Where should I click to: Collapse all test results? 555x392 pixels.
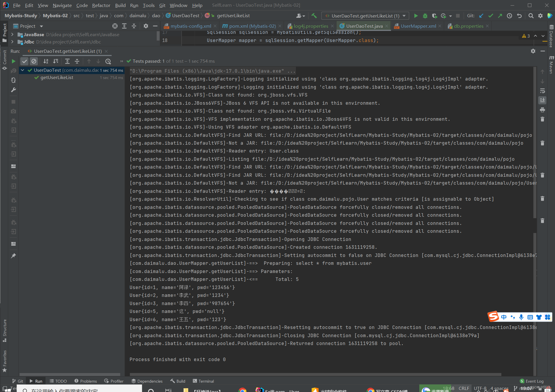77,61
